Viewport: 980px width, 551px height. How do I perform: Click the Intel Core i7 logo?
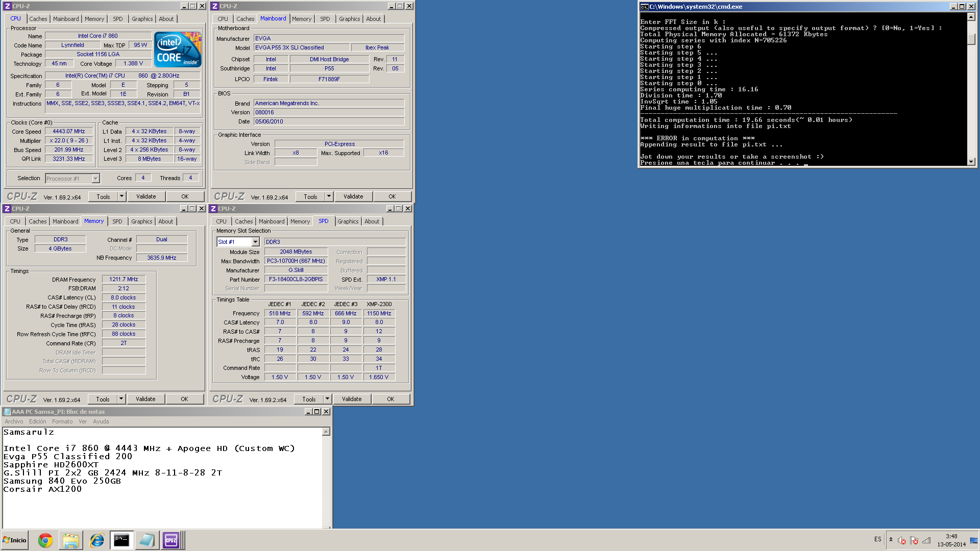point(178,49)
